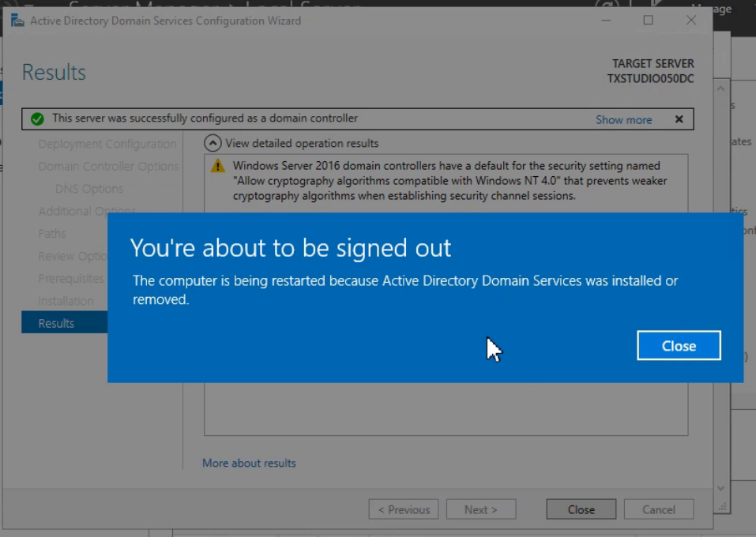Dismiss the success message banner X
The width and height of the screenshot is (756, 537).
click(679, 119)
